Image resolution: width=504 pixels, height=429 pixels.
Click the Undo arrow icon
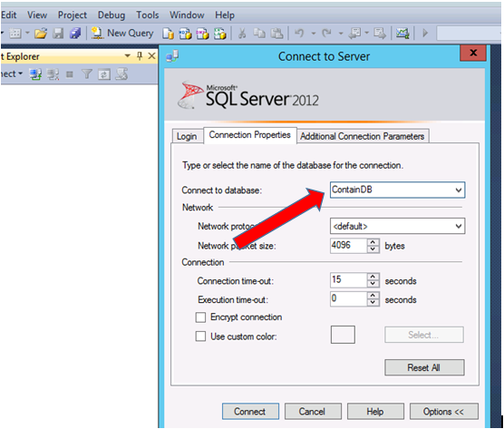pos(299,34)
